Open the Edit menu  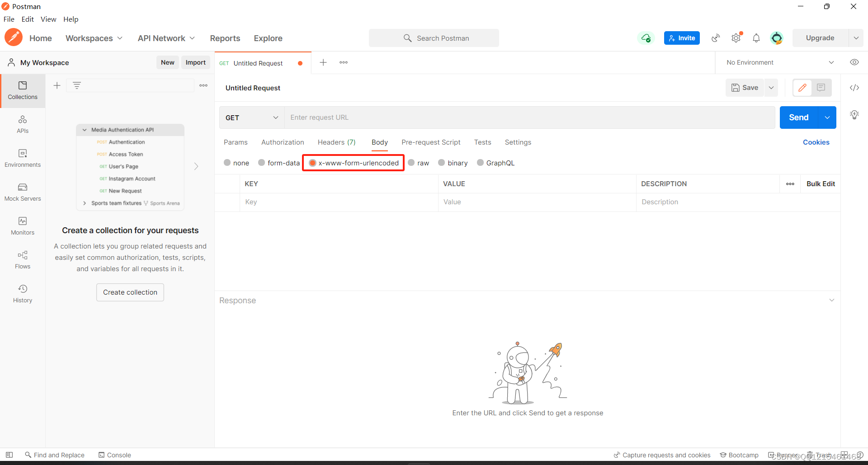click(28, 19)
